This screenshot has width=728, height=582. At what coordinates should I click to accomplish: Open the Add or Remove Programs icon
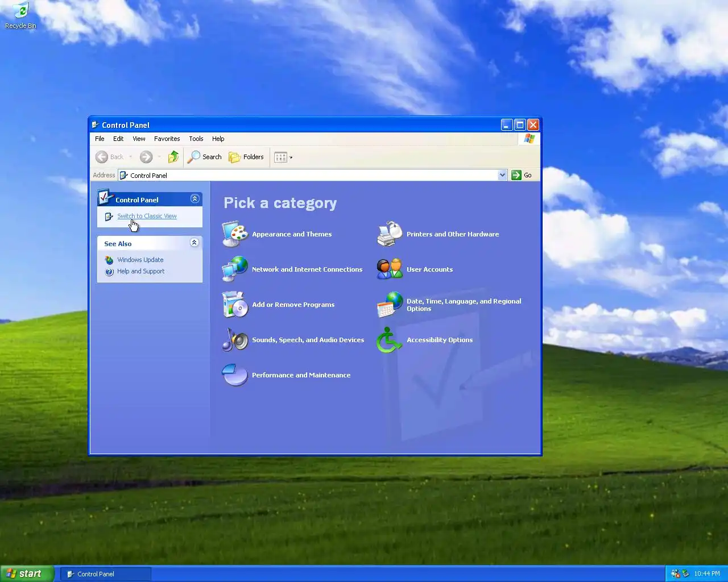click(235, 305)
